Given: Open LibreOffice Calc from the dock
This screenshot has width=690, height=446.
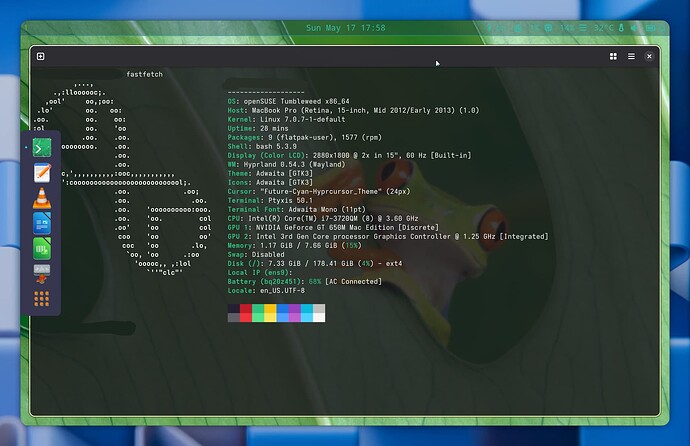Looking at the screenshot, I should (42, 249).
